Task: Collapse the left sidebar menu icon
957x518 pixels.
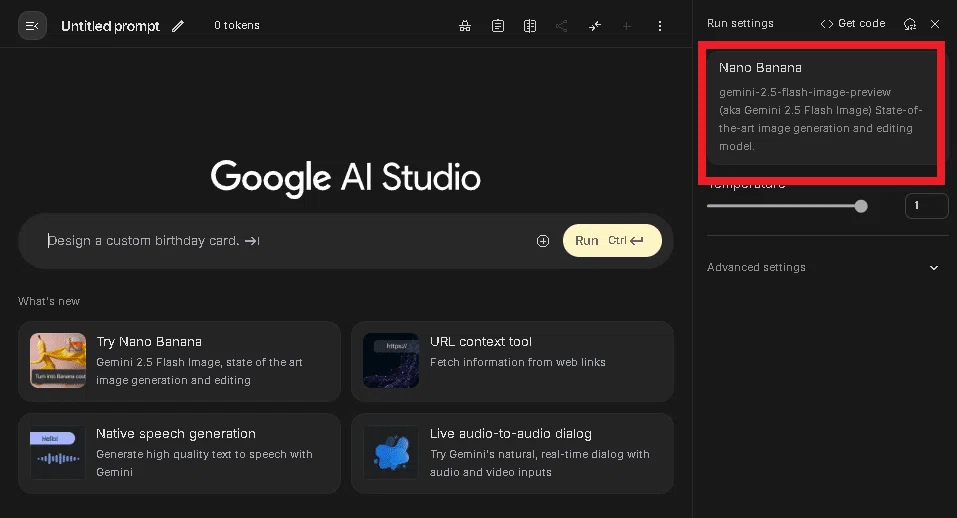Action: 32,26
